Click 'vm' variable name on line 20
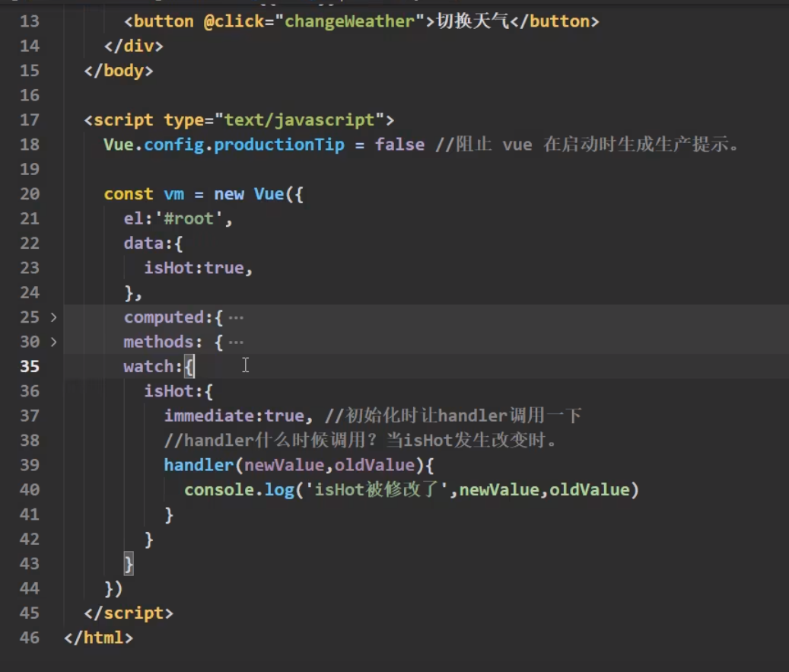This screenshot has width=789, height=672. [x=174, y=194]
